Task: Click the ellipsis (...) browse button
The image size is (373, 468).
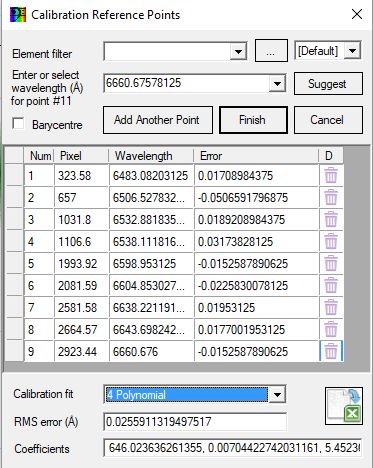Action: coord(271,51)
